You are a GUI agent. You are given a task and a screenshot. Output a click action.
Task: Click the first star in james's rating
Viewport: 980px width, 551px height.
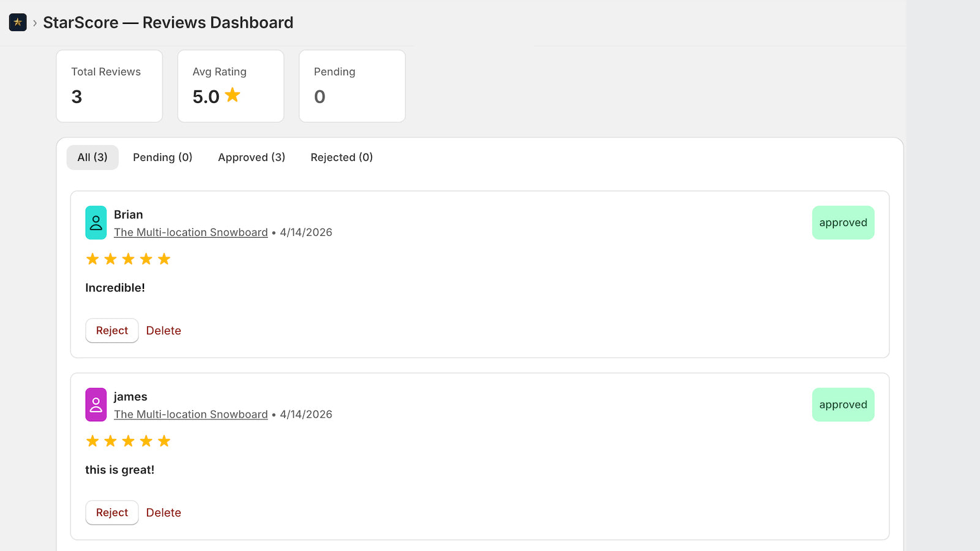[92, 441]
